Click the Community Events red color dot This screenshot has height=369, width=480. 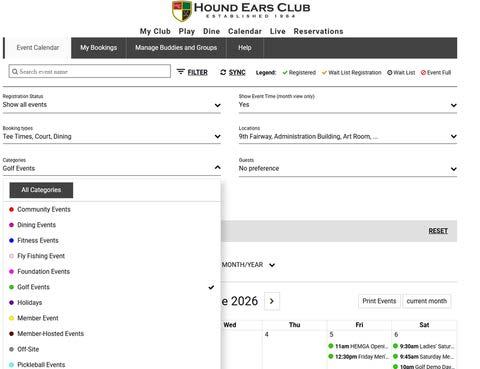[x=11, y=209]
